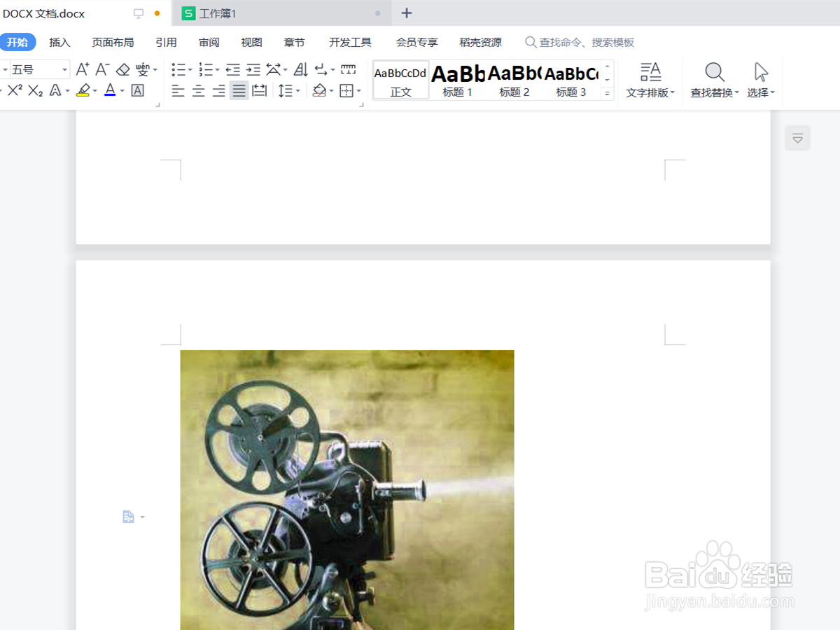Open paragraph layout handle beside image

coord(133,517)
